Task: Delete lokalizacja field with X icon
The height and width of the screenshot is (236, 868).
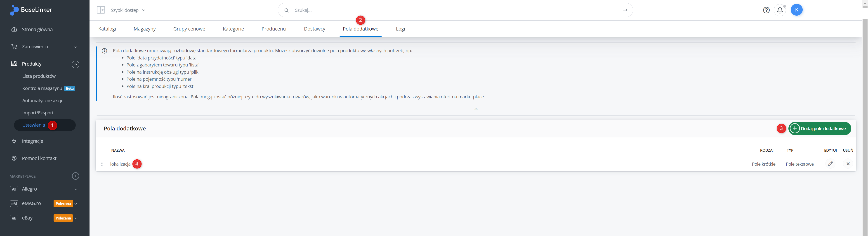Action: pyautogui.click(x=848, y=164)
